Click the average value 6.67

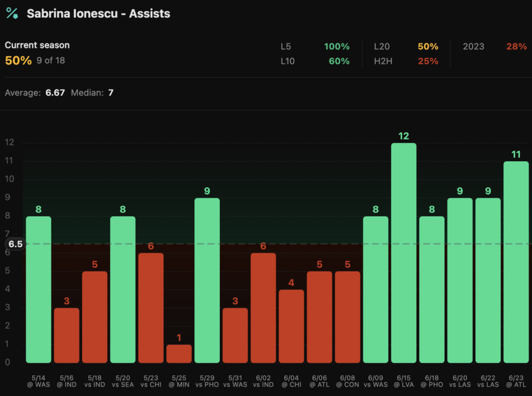click(55, 92)
